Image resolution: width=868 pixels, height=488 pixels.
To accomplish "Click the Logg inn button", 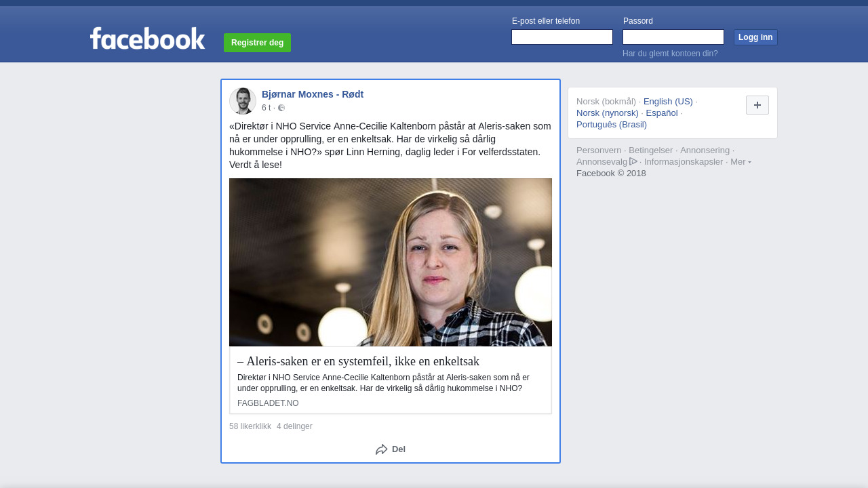I will (x=755, y=37).
